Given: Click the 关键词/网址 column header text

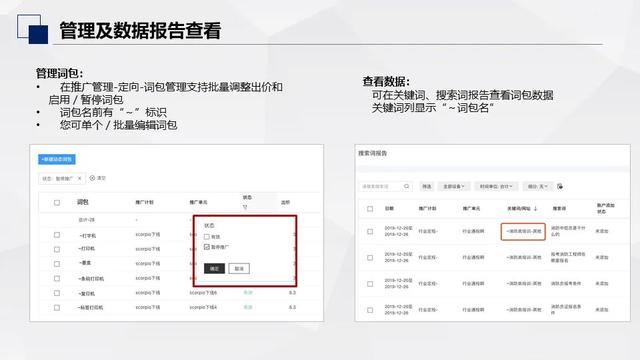Looking at the screenshot, I should (x=518, y=209).
